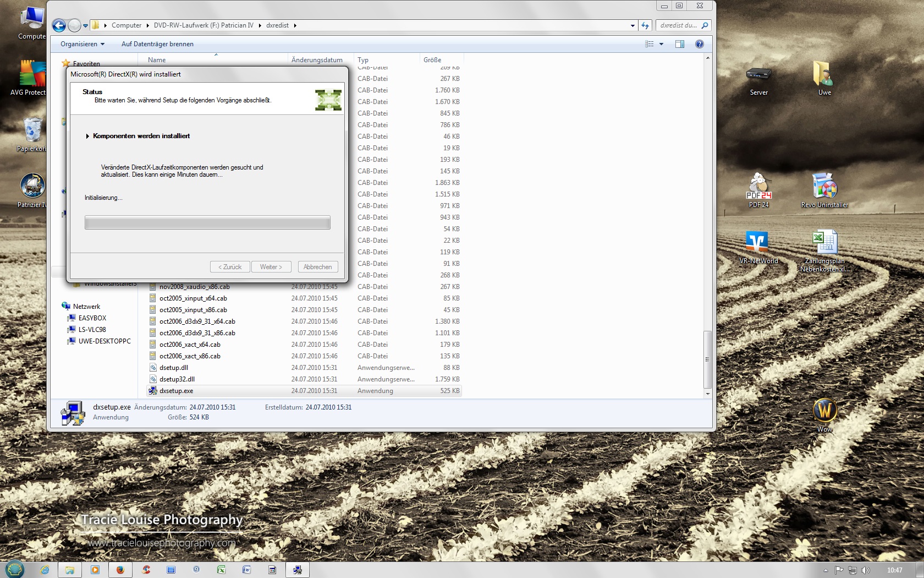Switch to DirectX setup taskbar button
Screen dimensions: 924x578
(x=298, y=570)
